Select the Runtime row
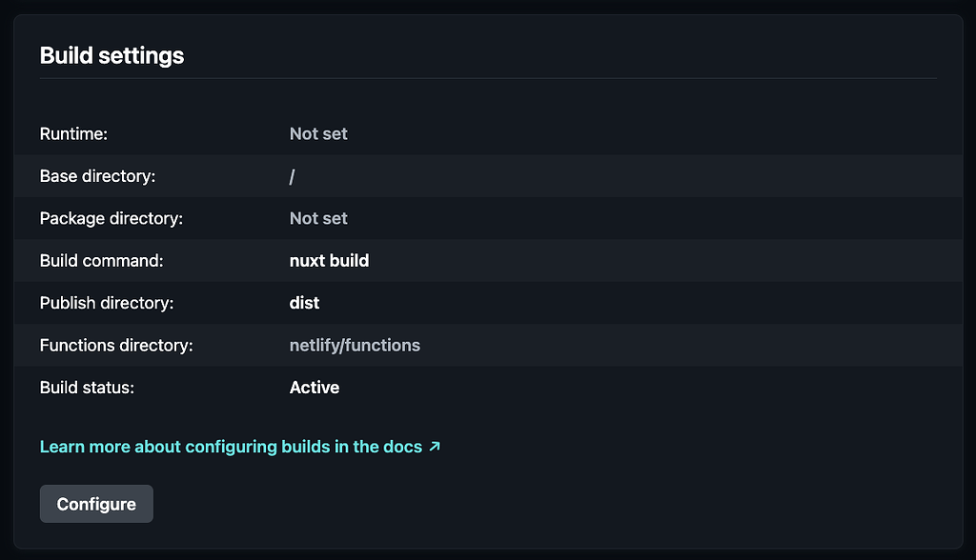Screen dimensions: 976x560 488,133
